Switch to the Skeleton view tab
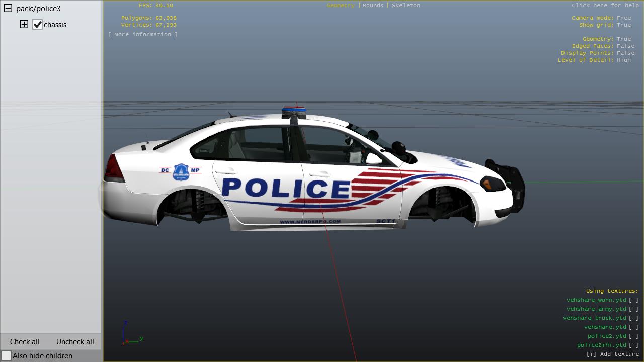Viewport: 644px width, 362px height. [x=406, y=6]
